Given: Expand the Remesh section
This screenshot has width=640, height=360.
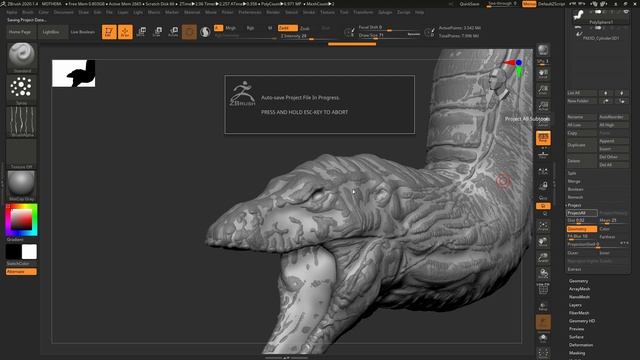Looking at the screenshot, I should [575, 197].
